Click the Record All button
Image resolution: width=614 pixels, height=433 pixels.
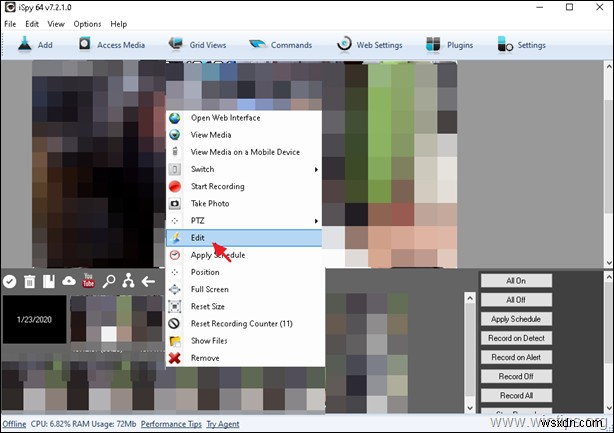[516, 396]
